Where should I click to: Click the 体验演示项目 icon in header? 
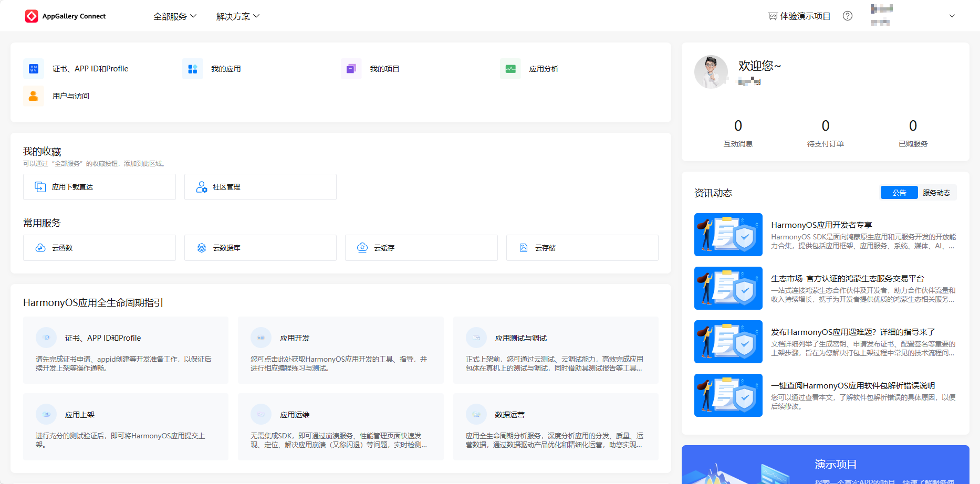click(773, 16)
